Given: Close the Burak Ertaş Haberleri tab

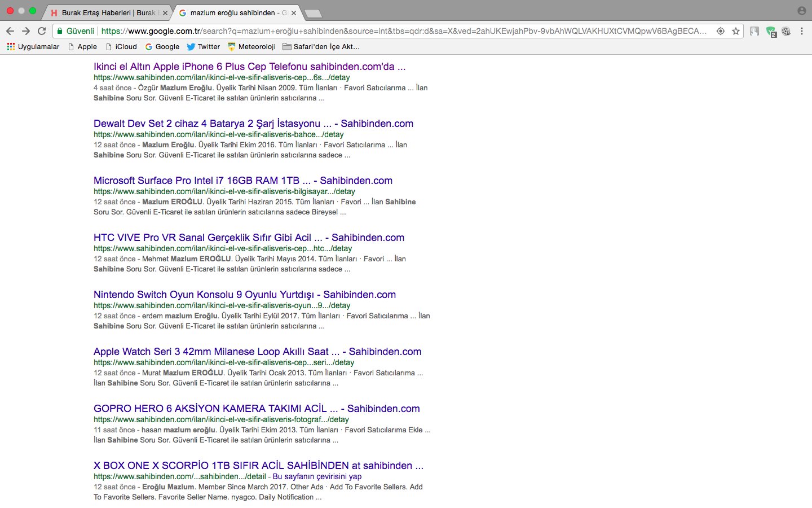Looking at the screenshot, I should click(165, 12).
